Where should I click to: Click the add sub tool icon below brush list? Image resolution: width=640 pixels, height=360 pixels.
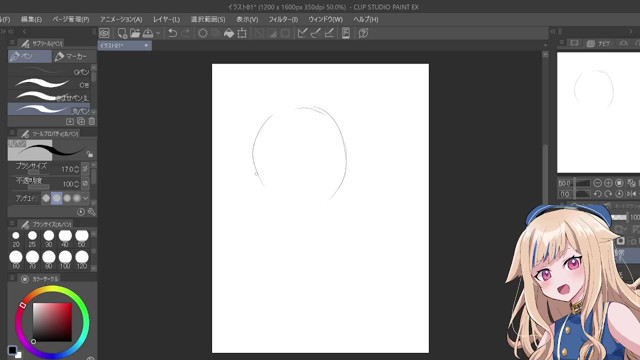click(x=70, y=121)
